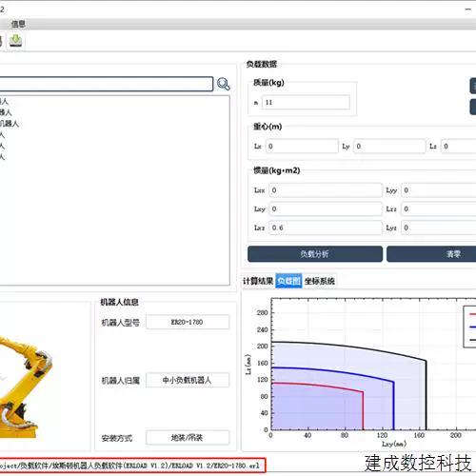Click the Lxy inertia input field
This screenshot has height=476, width=476.
click(x=326, y=208)
